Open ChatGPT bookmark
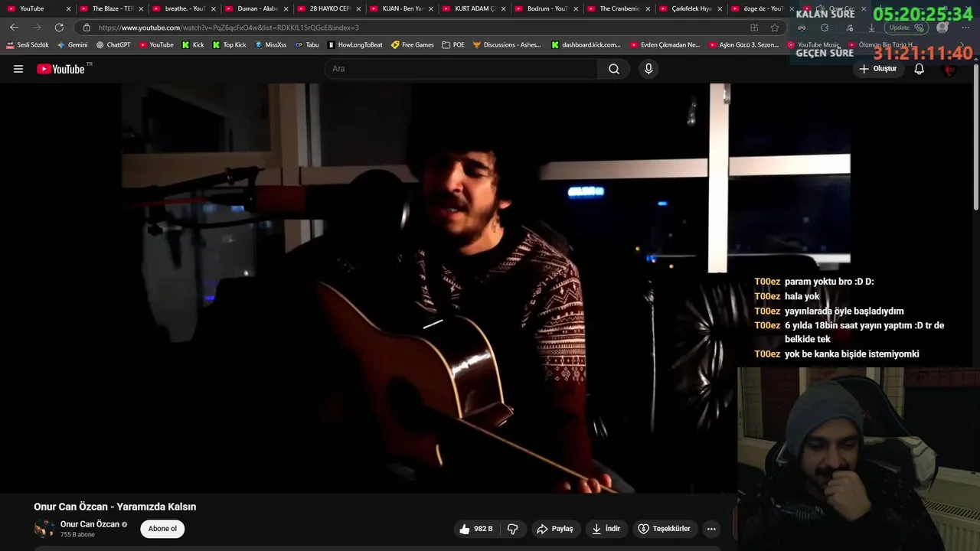This screenshot has height=551, width=980. (x=113, y=45)
